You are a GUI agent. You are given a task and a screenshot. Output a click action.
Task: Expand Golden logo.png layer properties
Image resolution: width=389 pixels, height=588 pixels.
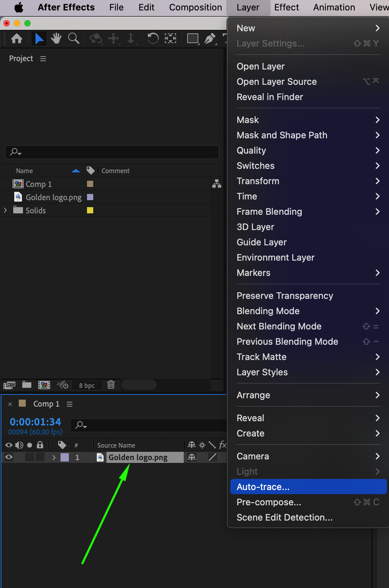coord(54,457)
